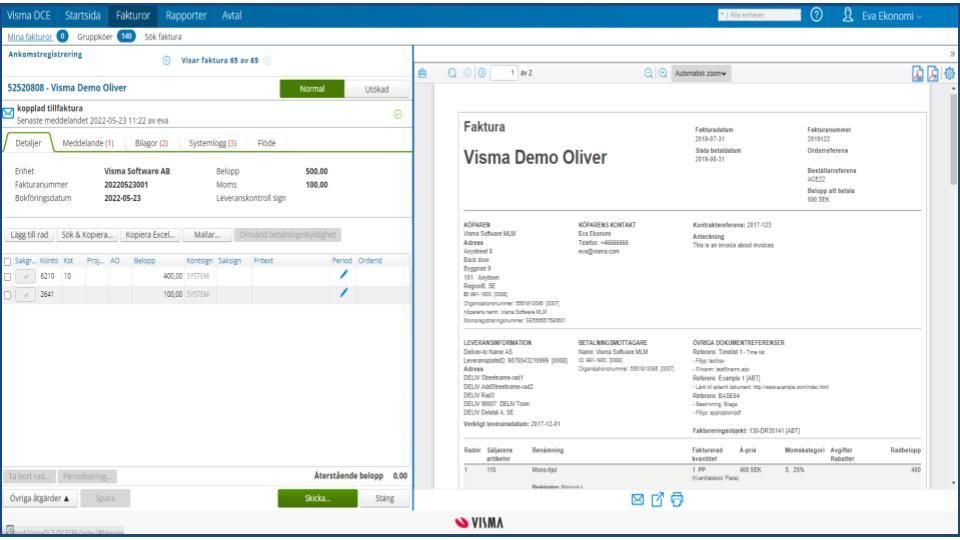Click the Lägg till rad button

pyautogui.click(x=29, y=234)
